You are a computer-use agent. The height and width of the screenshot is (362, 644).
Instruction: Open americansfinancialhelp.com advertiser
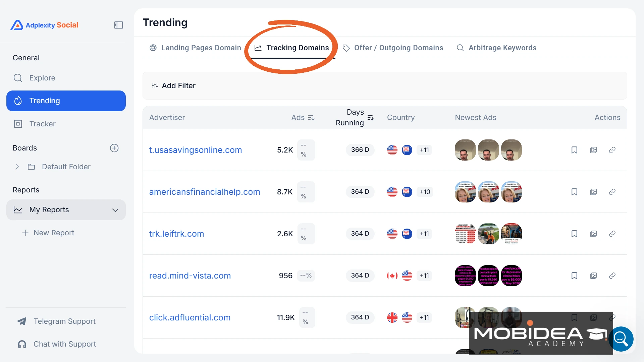(x=205, y=192)
